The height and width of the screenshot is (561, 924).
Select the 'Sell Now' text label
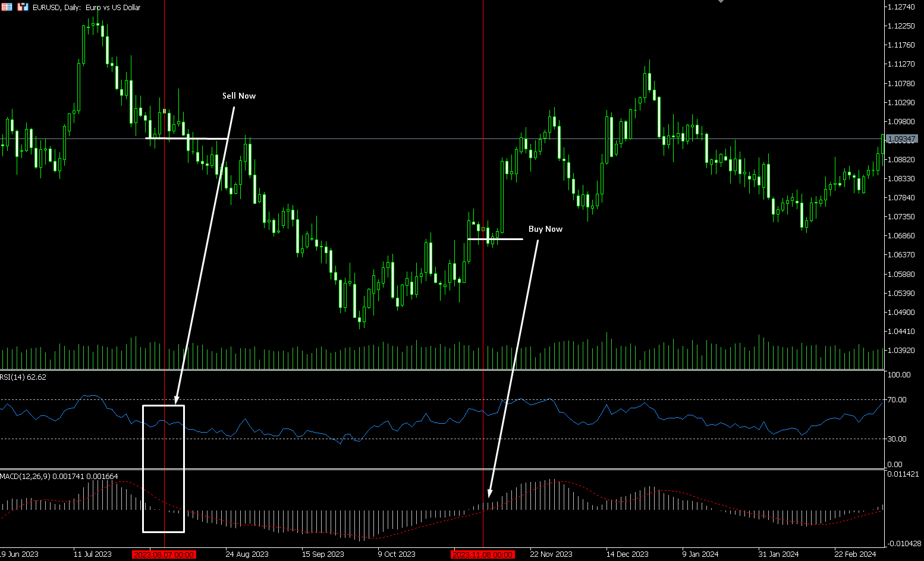238,96
